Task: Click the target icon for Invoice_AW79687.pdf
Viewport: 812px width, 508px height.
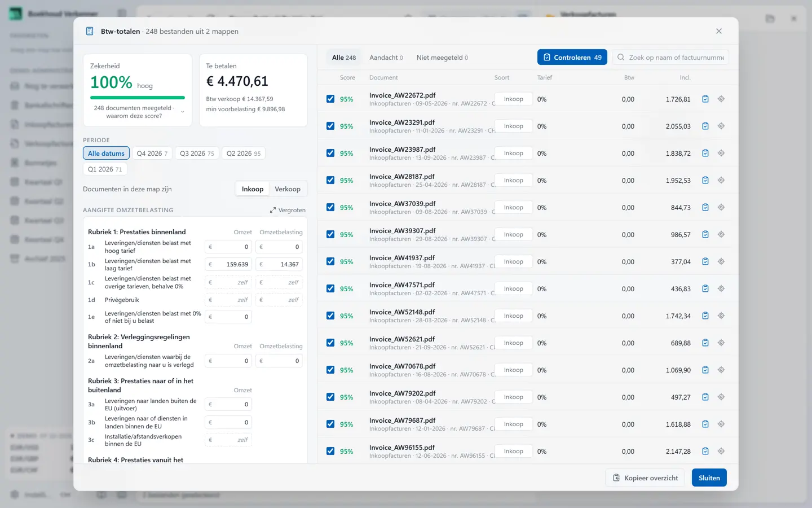Action: coord(721,424)
